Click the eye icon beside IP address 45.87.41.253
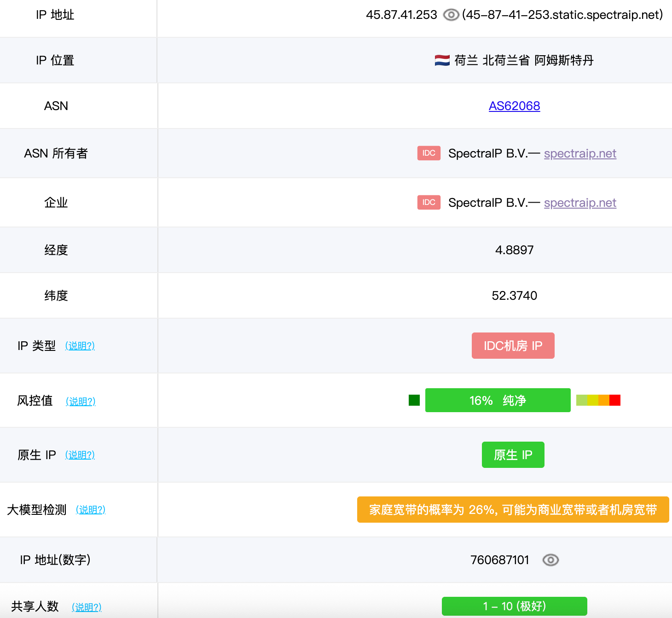Screen dimensions: 672x618 (x=451, y=15)
